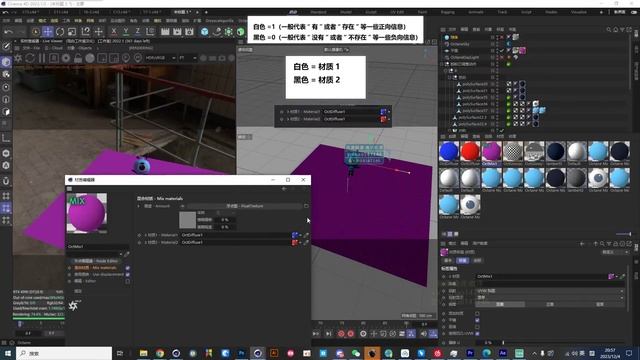Select the red material sphere in manager

pyautogui.click(x=470, y=151)
